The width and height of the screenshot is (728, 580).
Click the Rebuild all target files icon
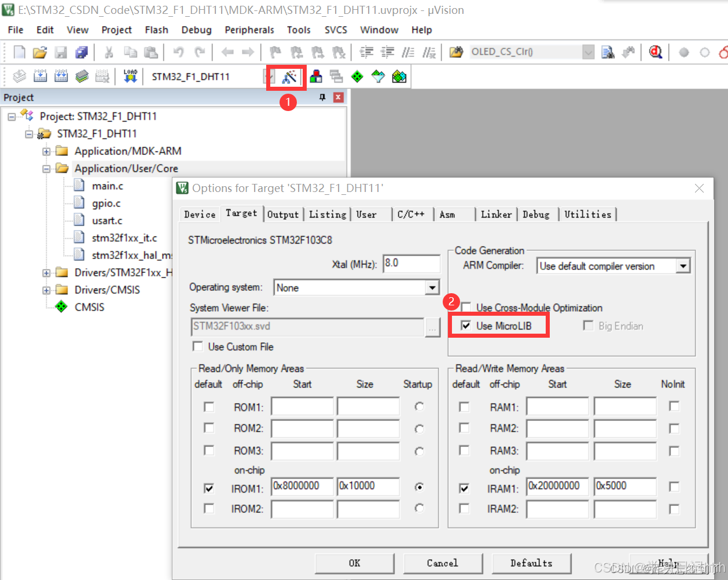(x=61, y=76)
